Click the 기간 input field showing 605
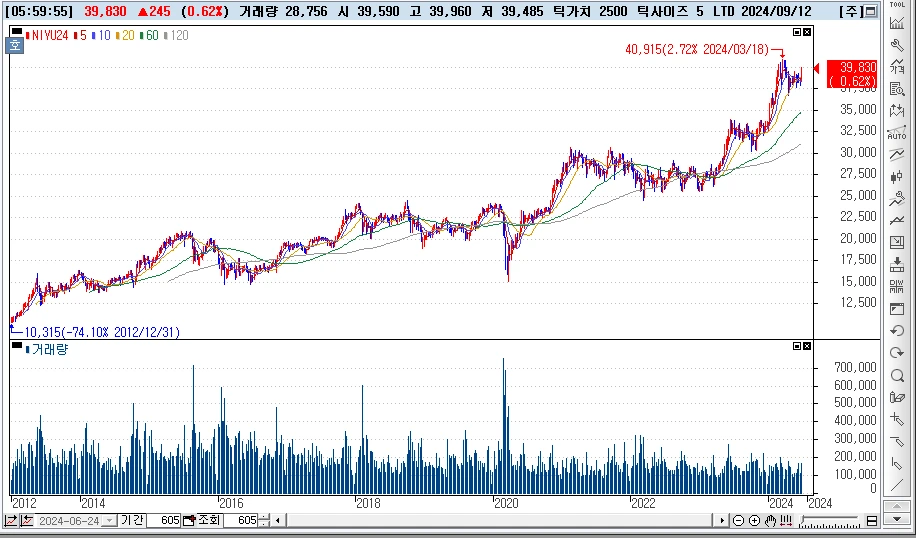 pos(164,520)
